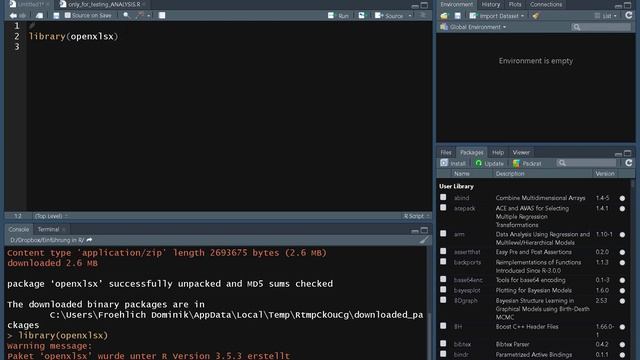Switch to the Files tab
Image resolution: width=640 pixels, height=360 pixels.
tap(446, 152)
